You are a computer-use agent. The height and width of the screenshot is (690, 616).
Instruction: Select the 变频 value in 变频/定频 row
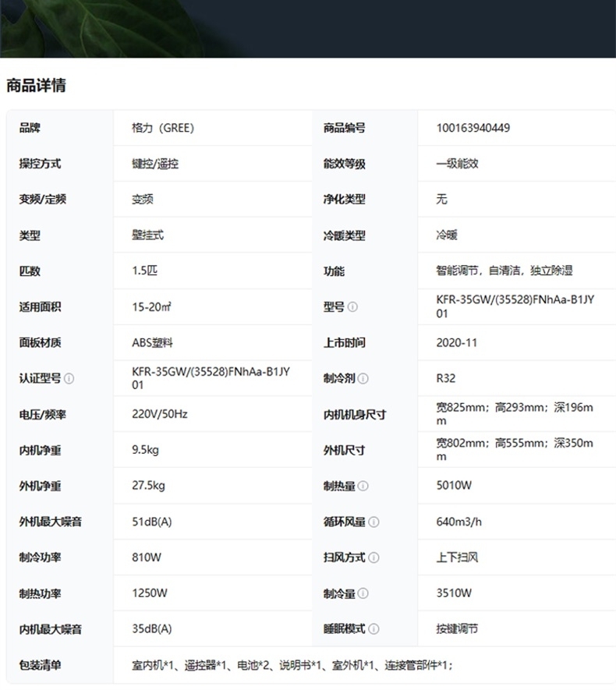pos(143,200)
